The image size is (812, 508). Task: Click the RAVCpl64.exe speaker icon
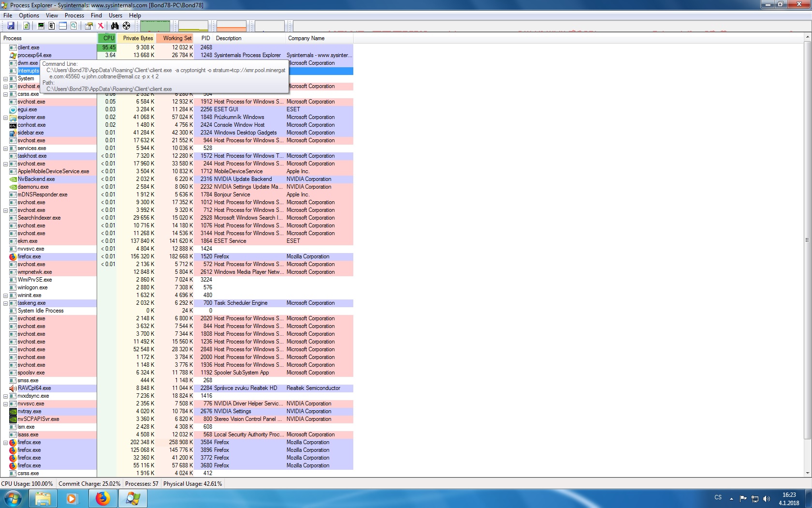pos(13,388)
